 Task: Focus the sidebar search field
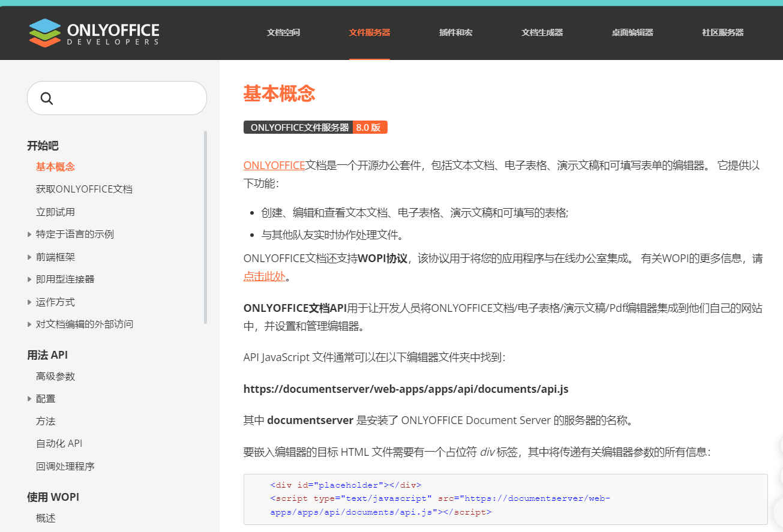pyautogui.click(x=117, y=98)
